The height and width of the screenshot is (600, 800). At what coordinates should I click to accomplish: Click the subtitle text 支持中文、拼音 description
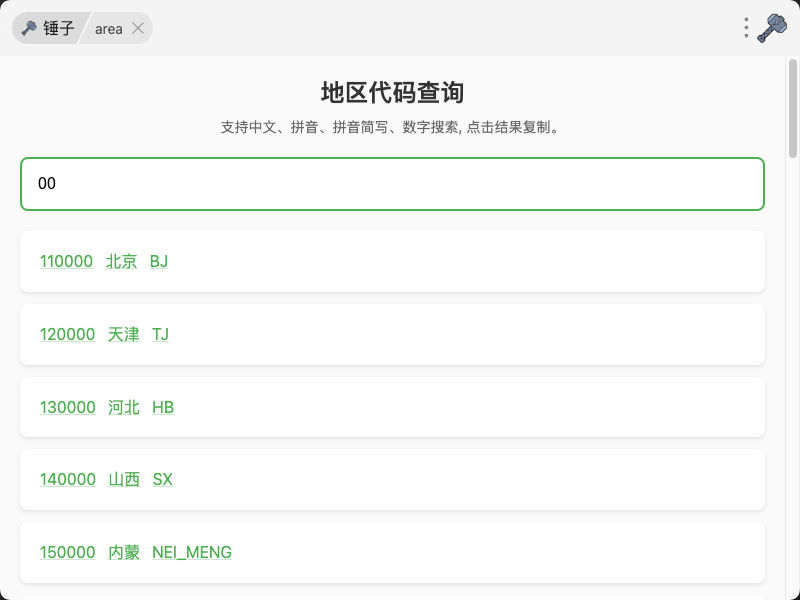click(x=392, y=127)
